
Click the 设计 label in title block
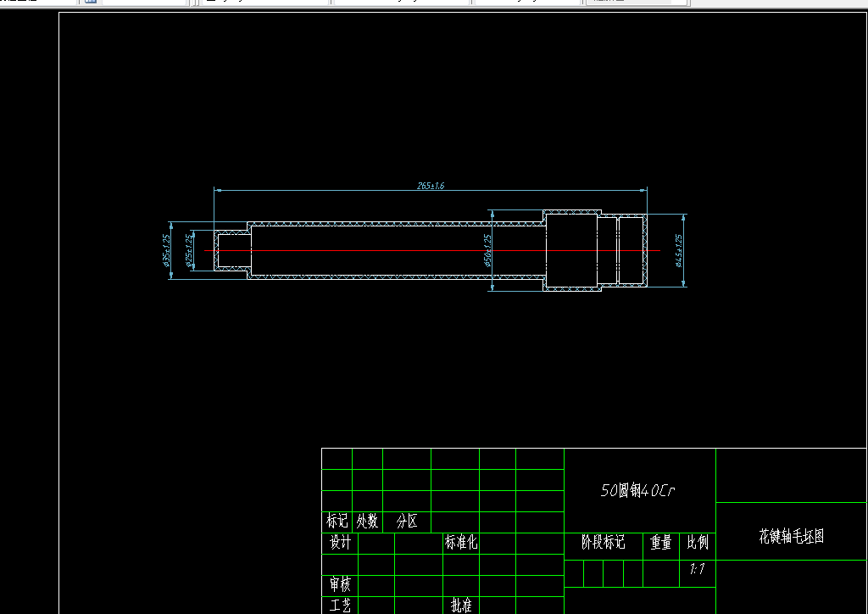pyautogui.click(x=340, y=543)
